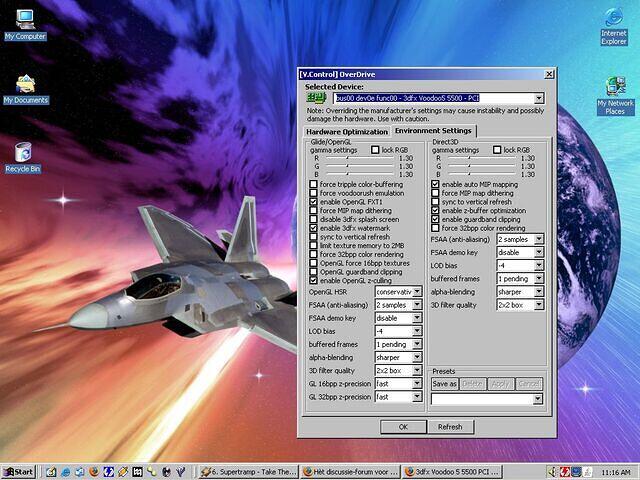This screenshot has width=640, height=480.
Task: Open the OpenGL HSR dropdown
Action: [x=417, y=292]
